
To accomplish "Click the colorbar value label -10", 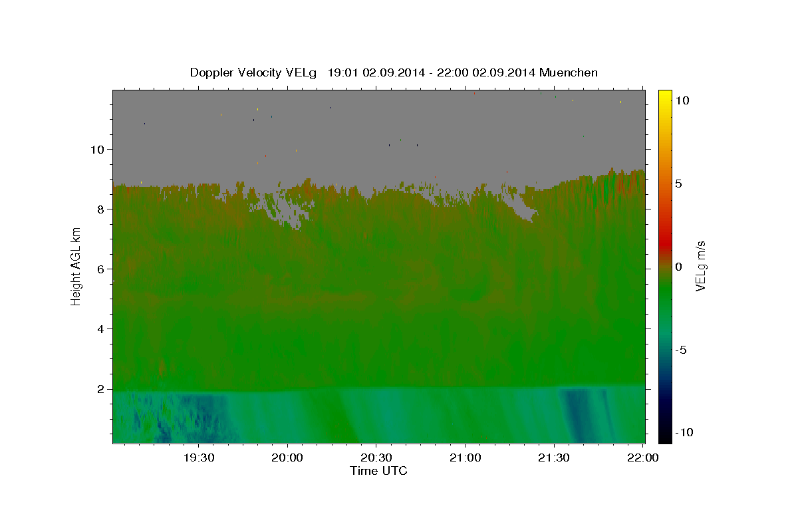I will (x=684, y=433).
